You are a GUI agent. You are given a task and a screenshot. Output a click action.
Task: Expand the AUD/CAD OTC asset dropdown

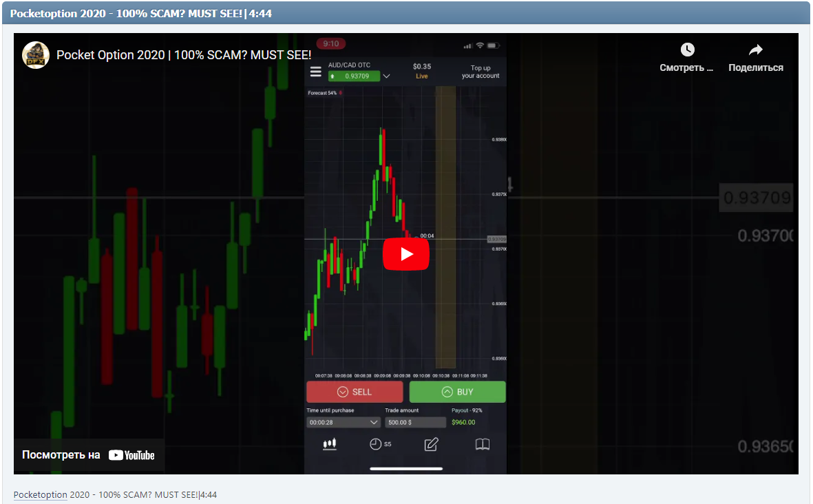pos(386,76)
